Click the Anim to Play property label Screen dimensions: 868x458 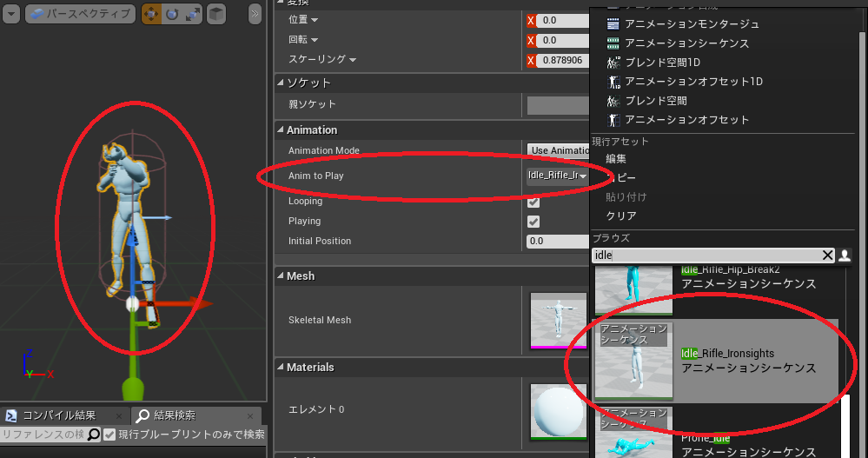click(315, 176)
